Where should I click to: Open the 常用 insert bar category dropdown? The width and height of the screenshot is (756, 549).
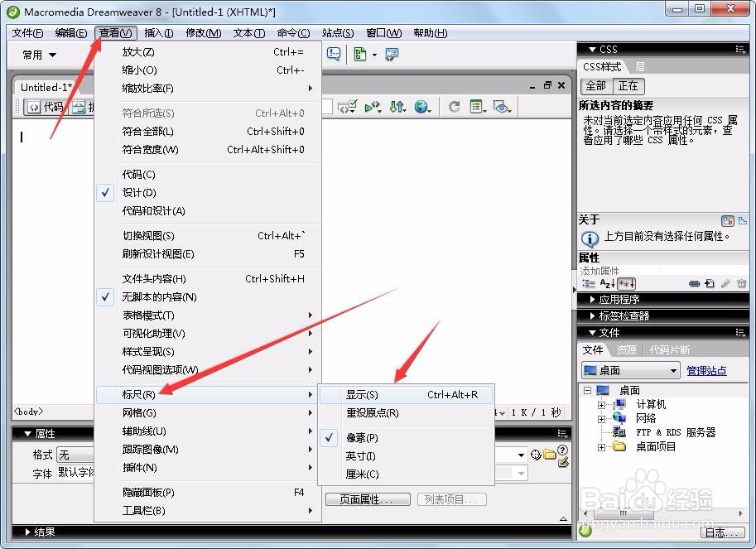(x=40, y=55)
